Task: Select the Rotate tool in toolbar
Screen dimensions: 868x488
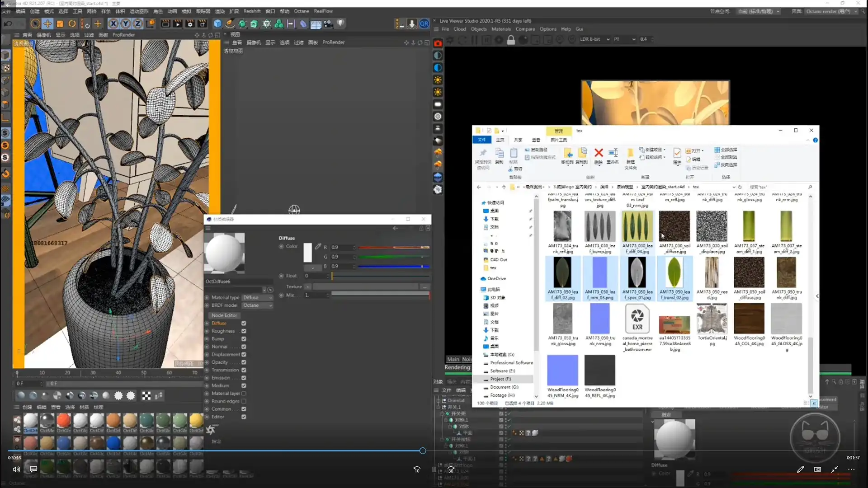Action: tap(72, 23)
